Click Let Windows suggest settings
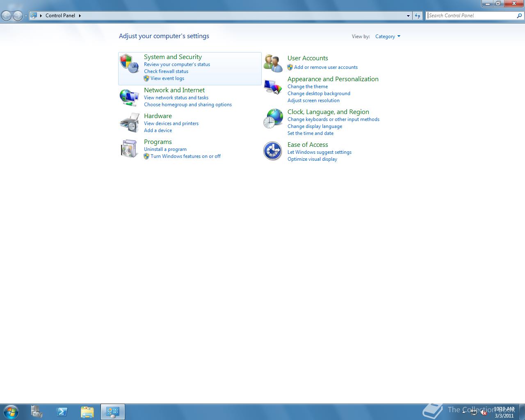Image resolution: width=525 pixels, height=420 pixels. [320, 152]
